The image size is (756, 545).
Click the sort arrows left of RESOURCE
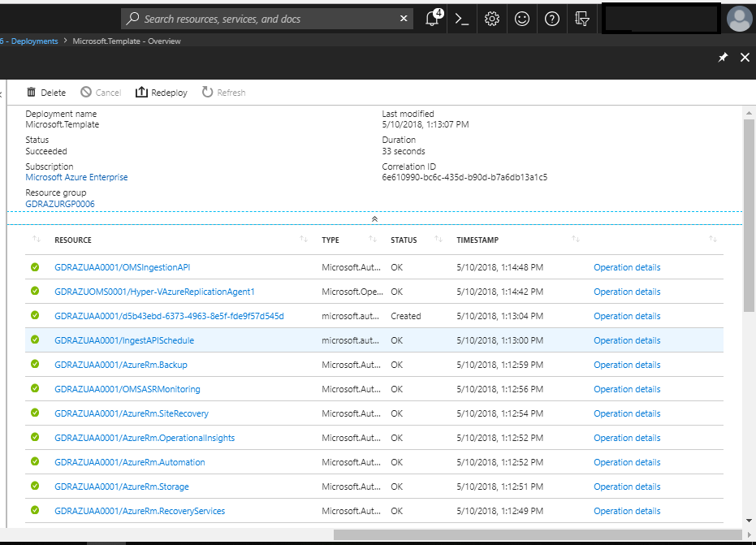pyautogui.click(x=37, y=240)
